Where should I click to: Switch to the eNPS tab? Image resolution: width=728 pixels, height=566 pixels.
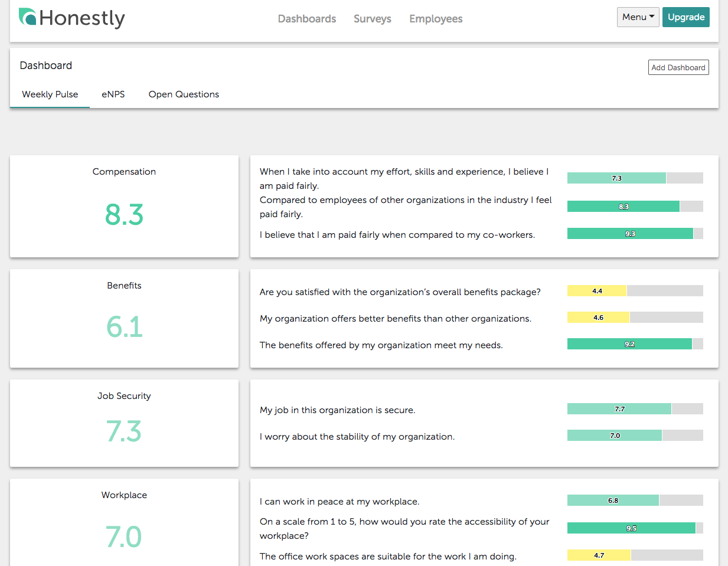click(113, 94)
